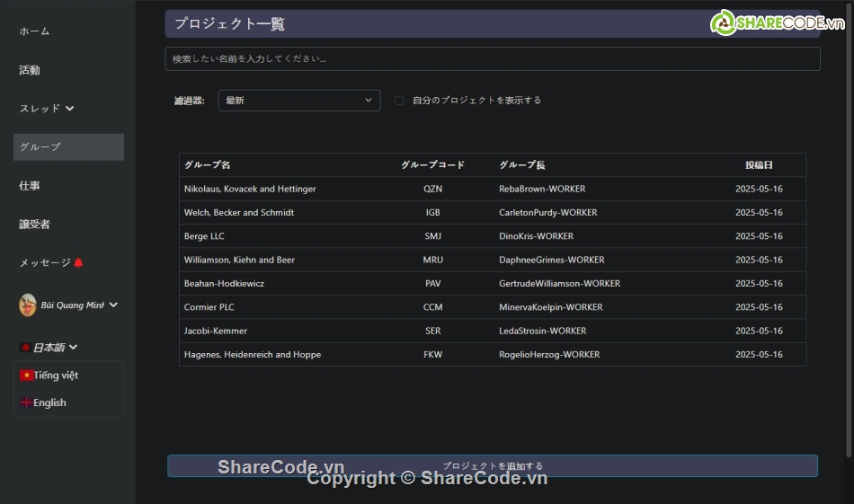Open the Nikolaus, Kovacek and Hettinger row
This screenshot has height=504, width=854.
tap(493, 189)
